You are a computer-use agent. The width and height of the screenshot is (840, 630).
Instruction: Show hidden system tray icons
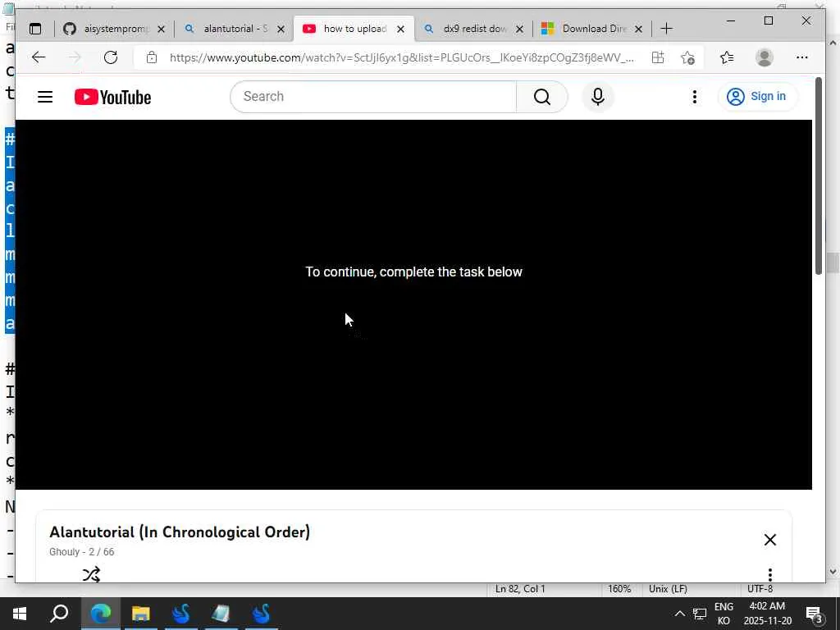click(680, 614)
